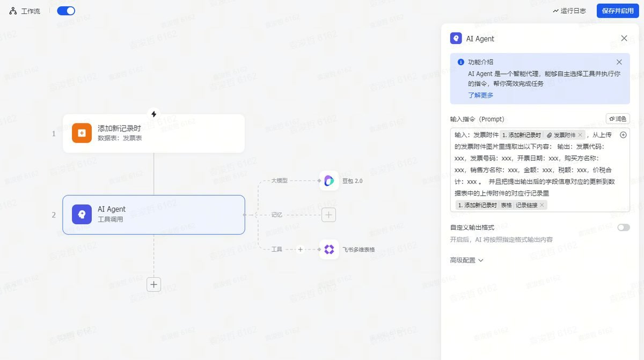The height and width of the screenshot is (360, 644).
Task: Click the 大模型 branch label
Action: [x=280, y=181]
